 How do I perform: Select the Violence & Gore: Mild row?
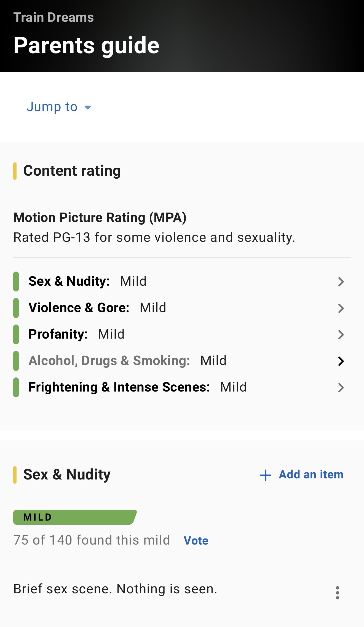click(97, 308)
